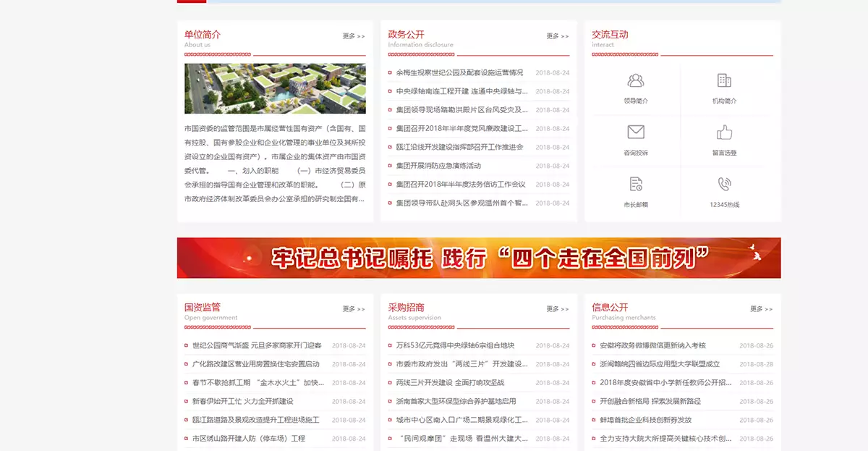Expand 更多 in the 政务公开 section
868x451 pixels.
click(x=557, y=36)
